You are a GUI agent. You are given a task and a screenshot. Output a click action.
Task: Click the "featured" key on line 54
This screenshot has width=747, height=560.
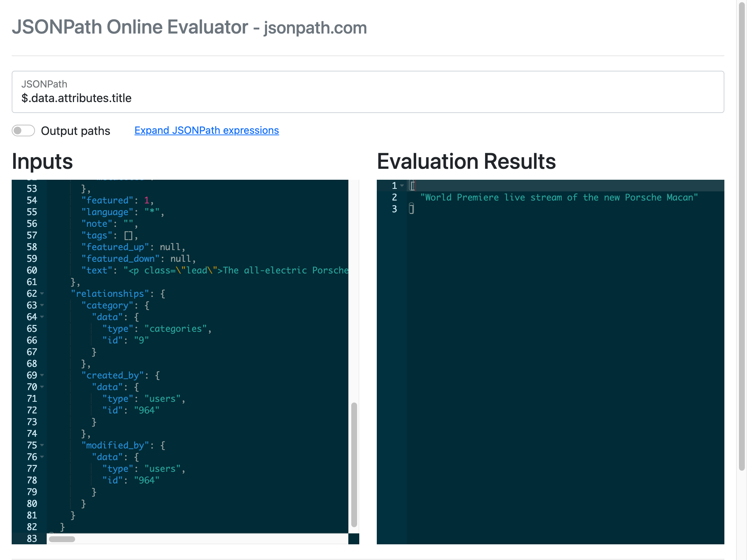tap(107, 200)
